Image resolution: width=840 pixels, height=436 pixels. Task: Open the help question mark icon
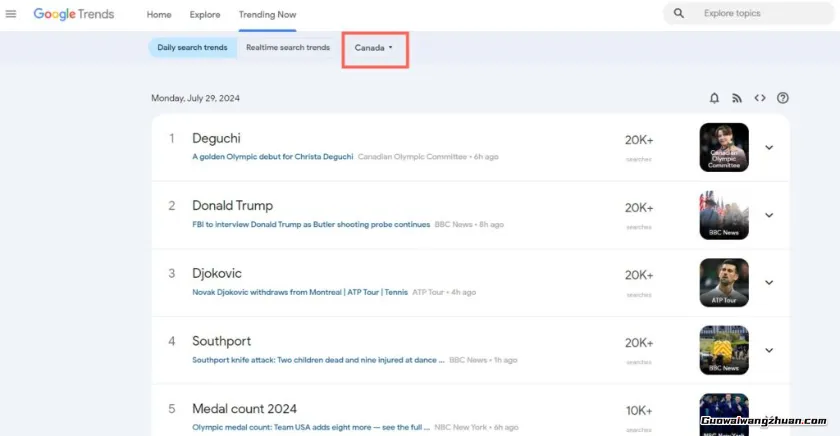coord(783,98)
